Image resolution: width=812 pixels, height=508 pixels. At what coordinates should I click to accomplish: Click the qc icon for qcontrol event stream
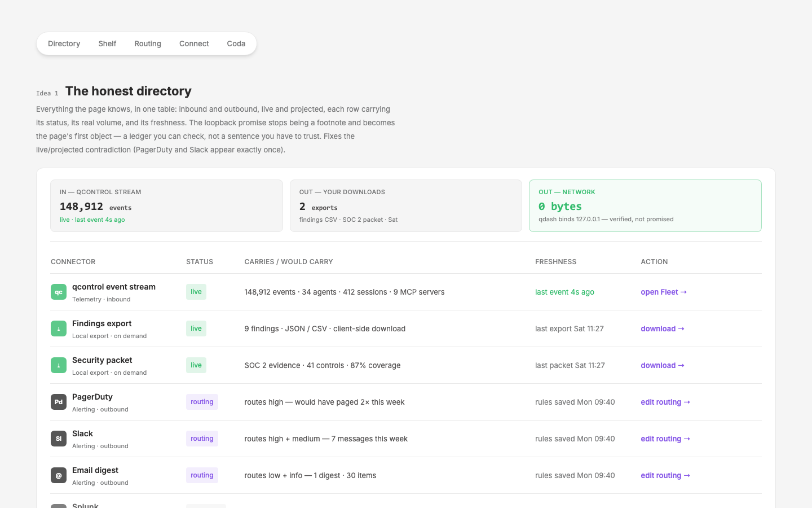point(59,292)
